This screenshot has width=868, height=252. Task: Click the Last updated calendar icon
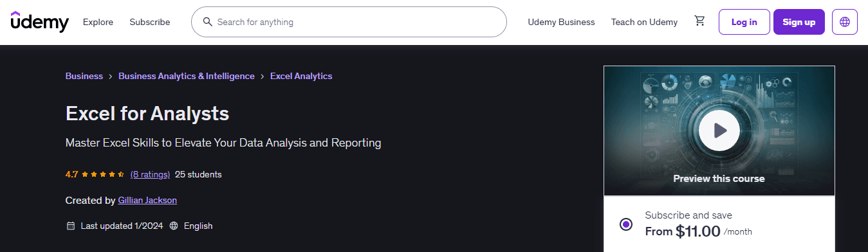coord(71,226)
